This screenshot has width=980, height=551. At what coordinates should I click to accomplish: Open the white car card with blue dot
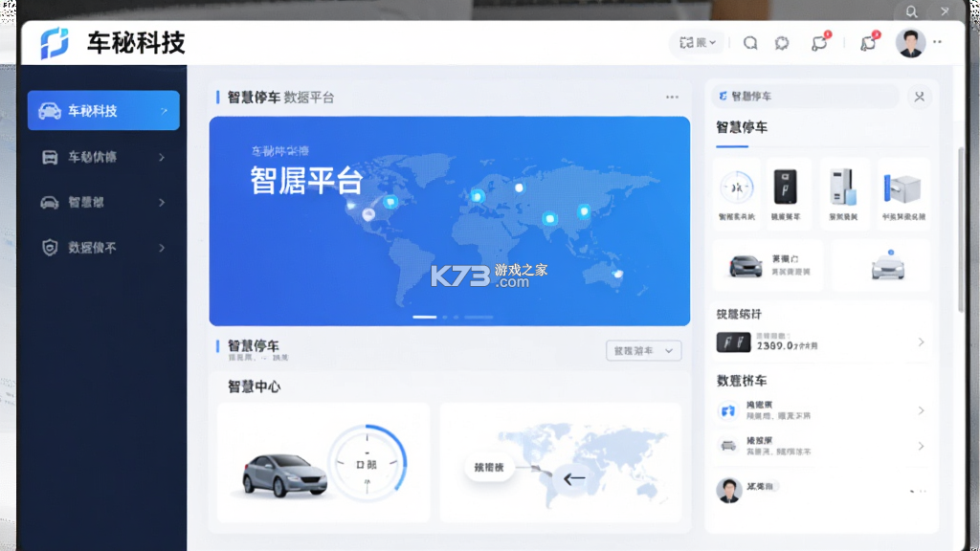pyautogui.click(x=880, y=265)
